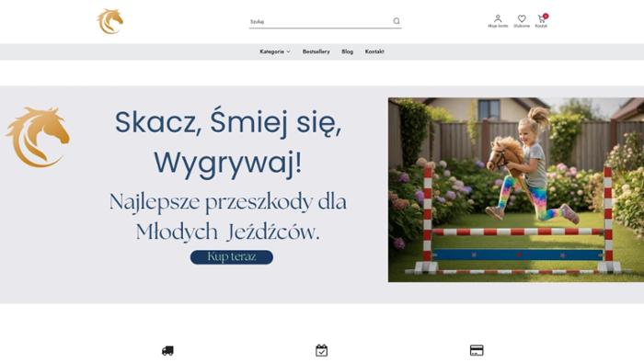Viewport: 644px width, 362px height.
Task: Open the Kontakt page
Action: click(374, 51)
